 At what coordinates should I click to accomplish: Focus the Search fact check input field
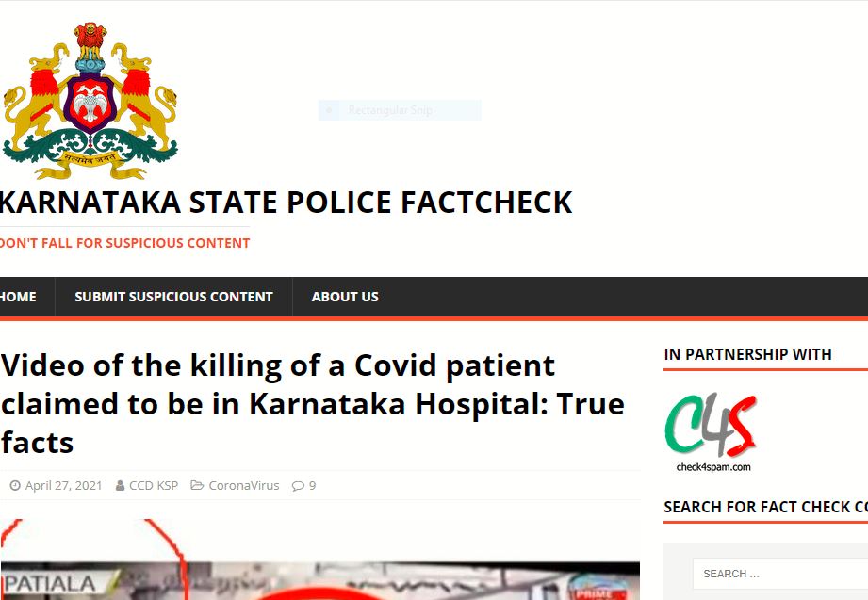(780, 574)
